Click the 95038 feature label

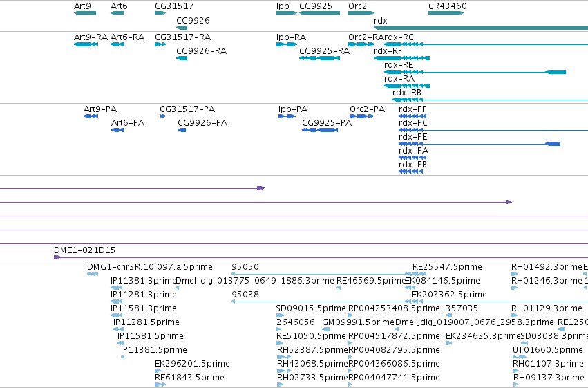pos(245,295)
